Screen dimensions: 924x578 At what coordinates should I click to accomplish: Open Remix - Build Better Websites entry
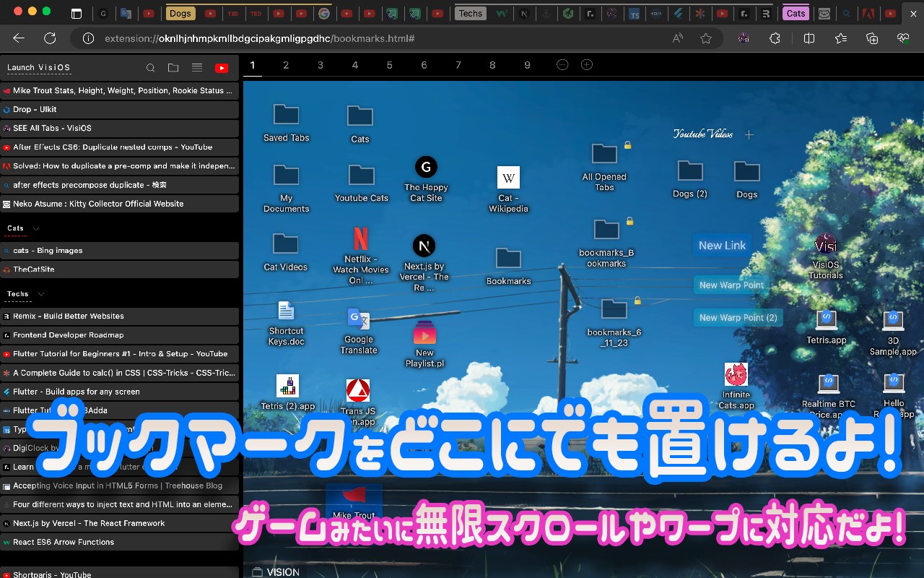[x=119, y=316]
